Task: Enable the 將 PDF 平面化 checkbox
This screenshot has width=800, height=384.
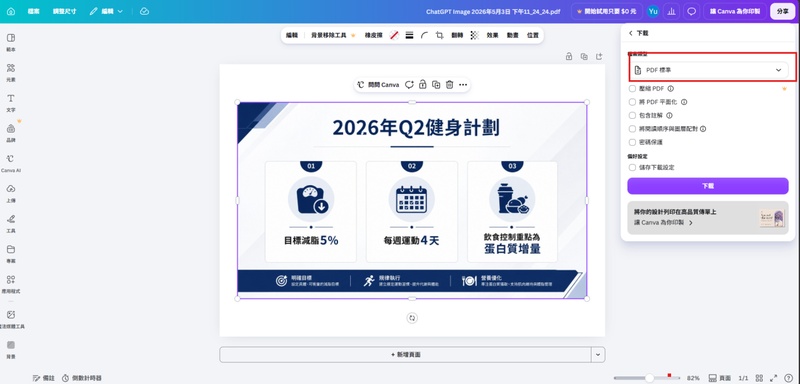Action: 633,102
